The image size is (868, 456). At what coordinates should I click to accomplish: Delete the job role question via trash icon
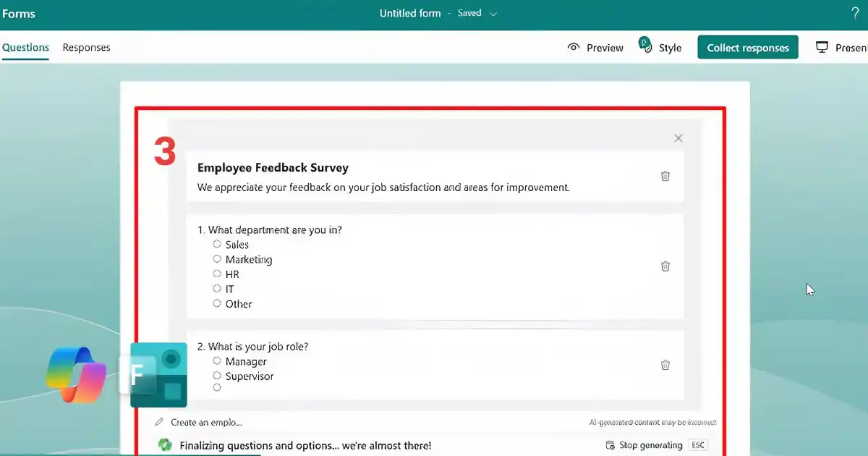(x=665, y=366)
